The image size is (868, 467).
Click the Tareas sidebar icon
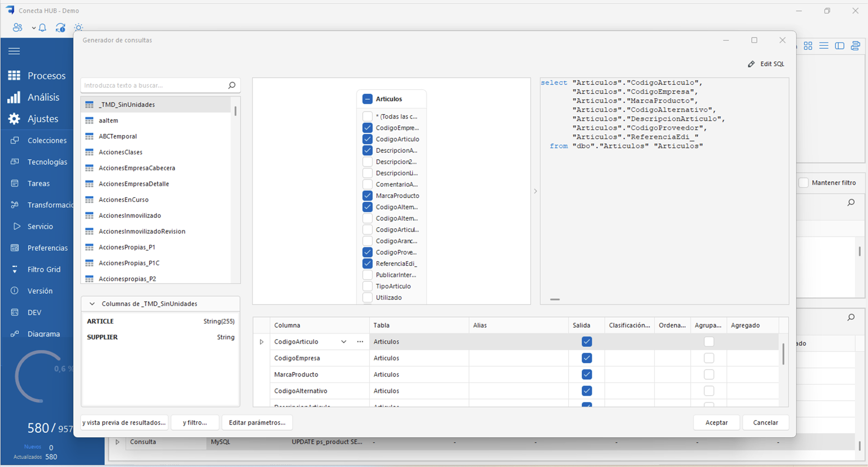[x=15, y=184]
